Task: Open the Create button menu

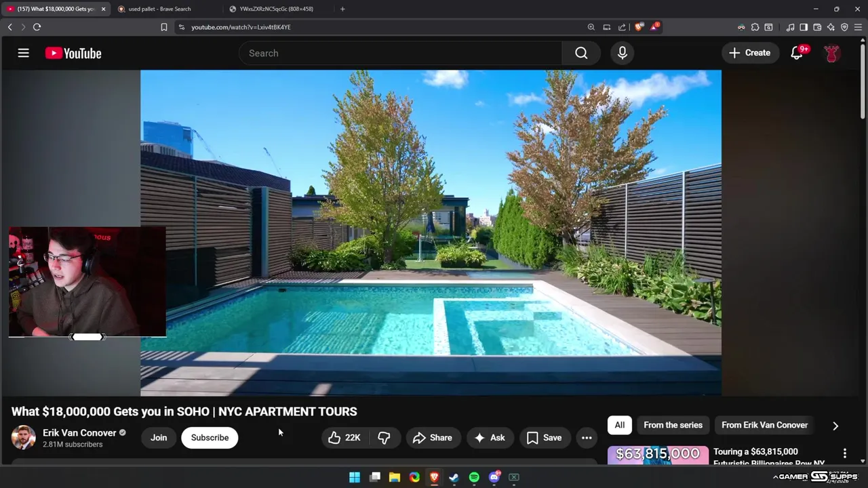Action: pyautogui.click(x=749, y=53)
